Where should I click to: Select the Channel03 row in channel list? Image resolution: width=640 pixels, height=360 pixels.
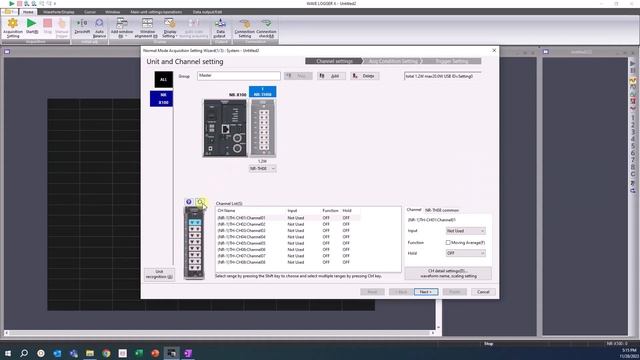click(288, 231)
